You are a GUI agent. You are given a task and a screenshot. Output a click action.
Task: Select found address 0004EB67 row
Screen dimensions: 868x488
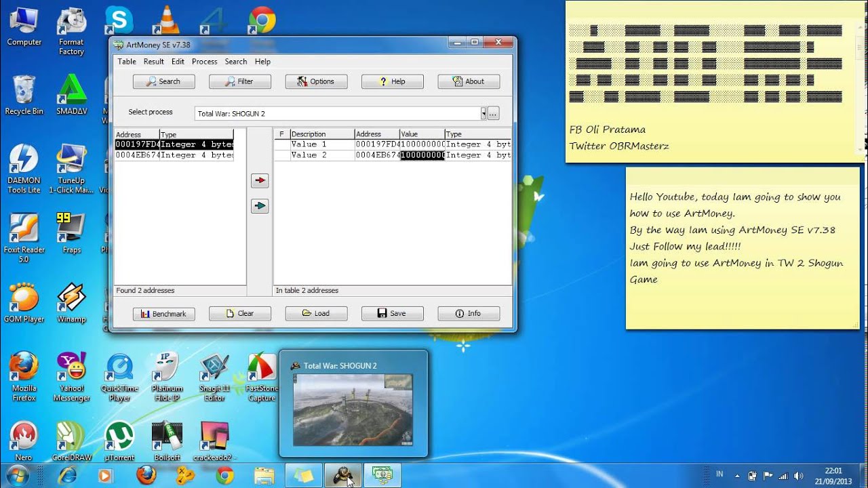click(x=174, y=155)
